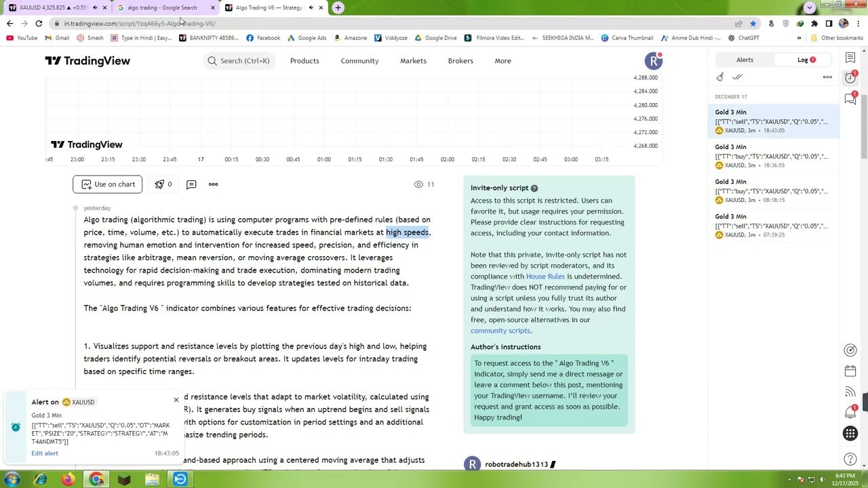Open the watchlist icon in right sidebar
This screenshot has height=488, width=868.
(x=850, y=58)
